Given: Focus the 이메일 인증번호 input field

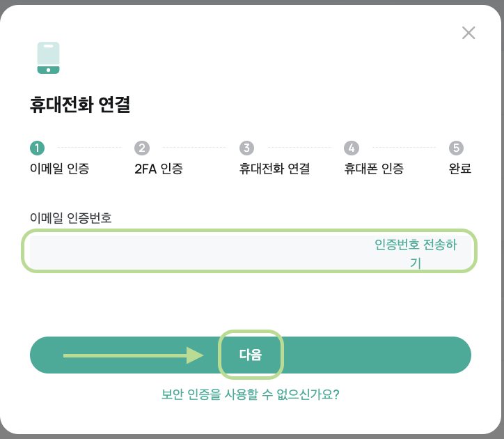Looking at the screenshot, I should pyautogui.click(x=199, y=252).
